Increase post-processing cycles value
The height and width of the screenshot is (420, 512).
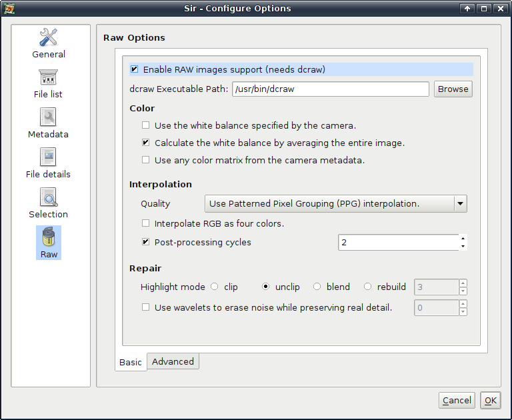463,238
